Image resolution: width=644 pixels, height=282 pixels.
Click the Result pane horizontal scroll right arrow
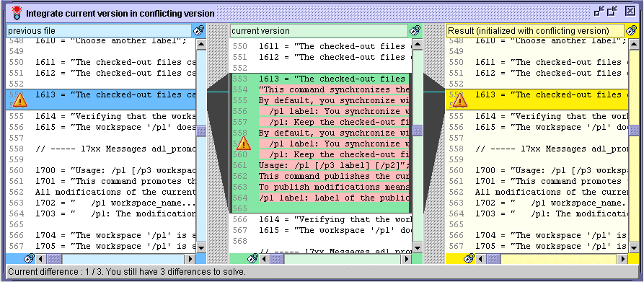(x=622, y=259)
